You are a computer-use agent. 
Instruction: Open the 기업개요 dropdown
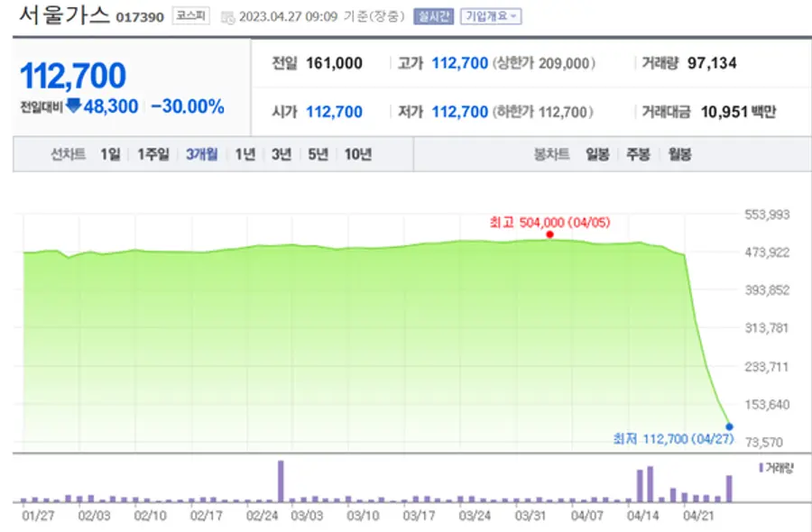point(491,16)
